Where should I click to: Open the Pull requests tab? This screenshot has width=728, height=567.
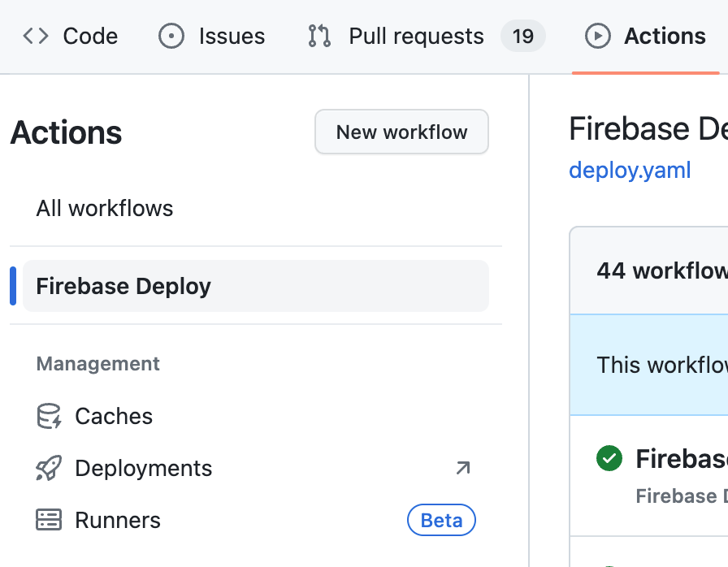click(x=427, y=37)
